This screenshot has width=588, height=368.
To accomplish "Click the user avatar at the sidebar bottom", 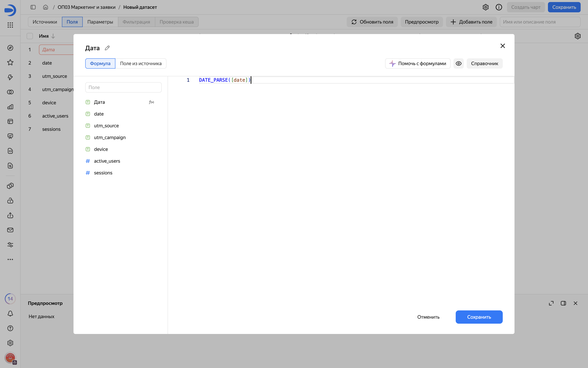I will pyautogui.click(x=10, y=358).
